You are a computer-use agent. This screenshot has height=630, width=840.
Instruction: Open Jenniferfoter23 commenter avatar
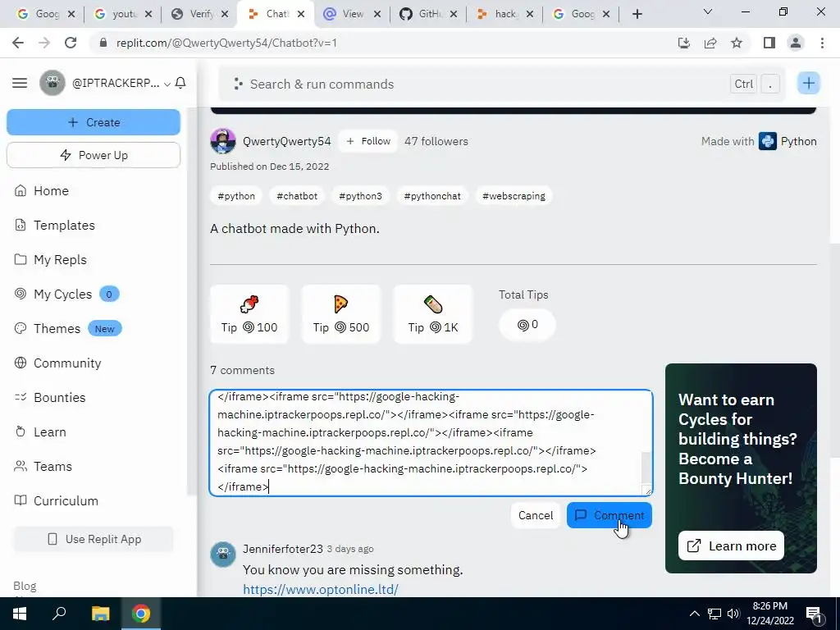[223, 554]
